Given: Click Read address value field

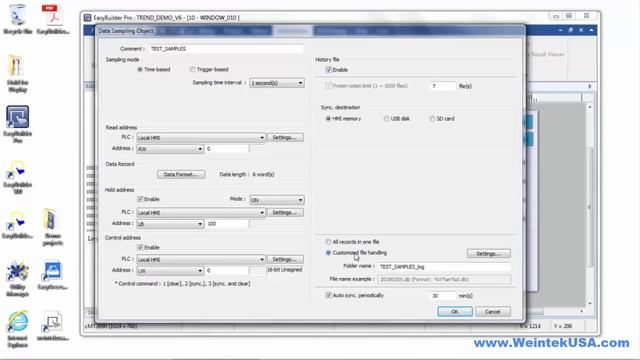Looking at the screenshot, I should 227,149.
